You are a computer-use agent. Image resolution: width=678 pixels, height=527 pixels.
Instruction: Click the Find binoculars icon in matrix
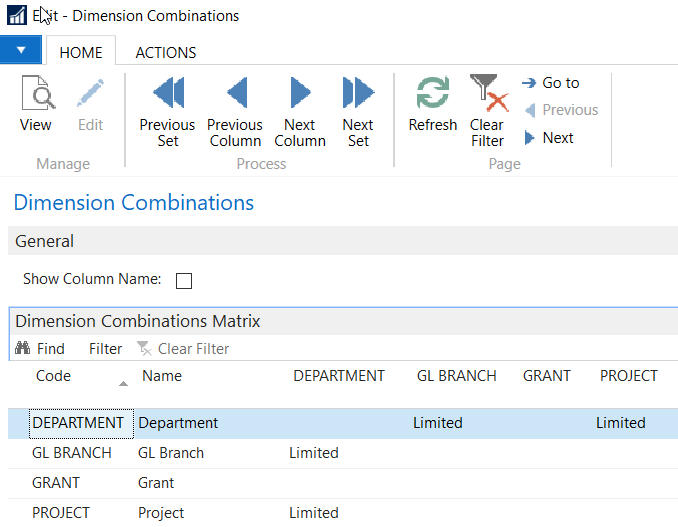pos(23,349)
